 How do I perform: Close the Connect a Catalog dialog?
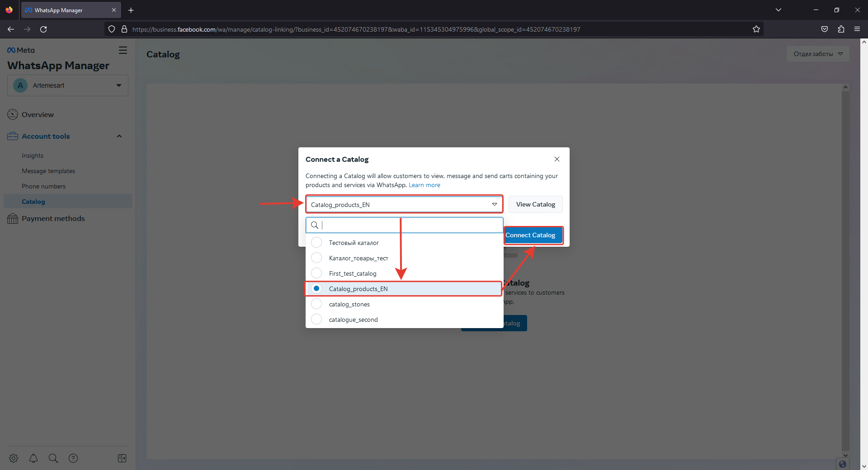pos(557,159)
